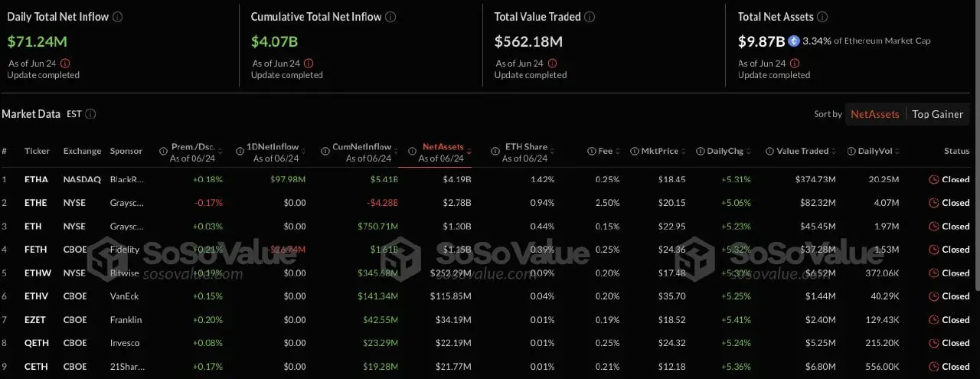The width and height of the screenshot is (980, 379).
Task: Click red alert icon under Daily Total Net Inflow
Action: (x=64, y=64)
